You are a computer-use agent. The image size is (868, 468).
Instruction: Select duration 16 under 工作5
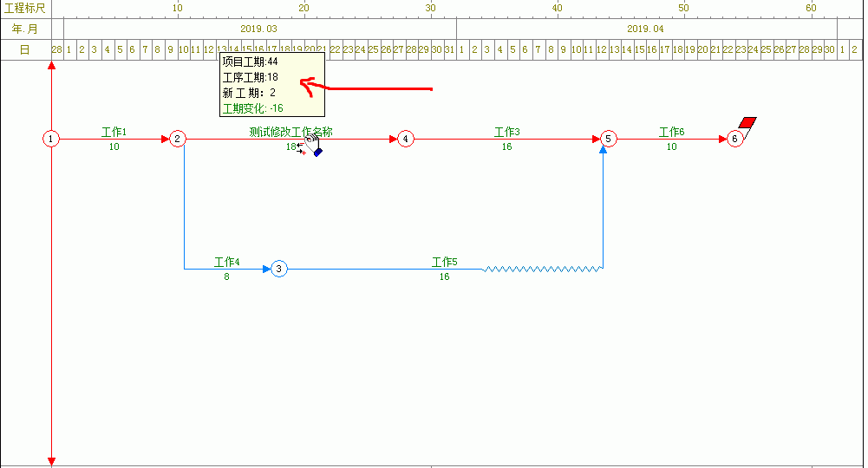445,276
